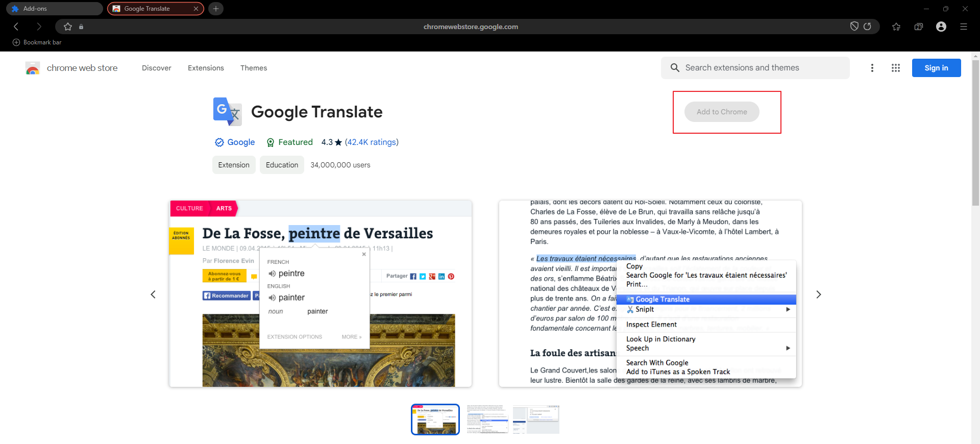The image size is (980, 444).
Task: Click the Google Translate extension icon
Action: pyautogui.click(x=227, y=112)
